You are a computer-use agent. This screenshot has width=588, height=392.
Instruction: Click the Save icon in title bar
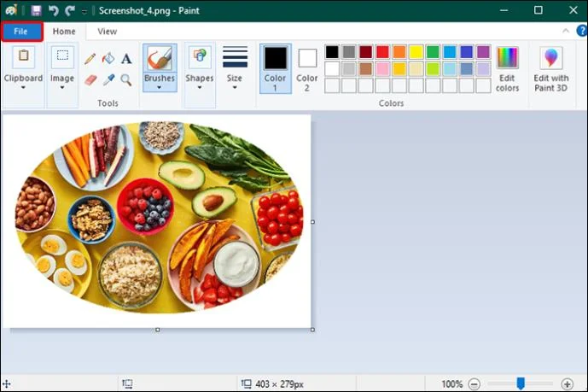coord(36,10)
